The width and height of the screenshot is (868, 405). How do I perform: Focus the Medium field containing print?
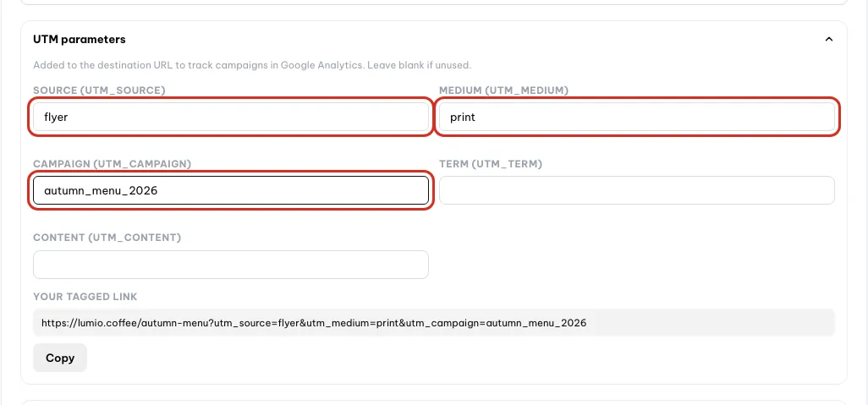click(x=636, y=117)
